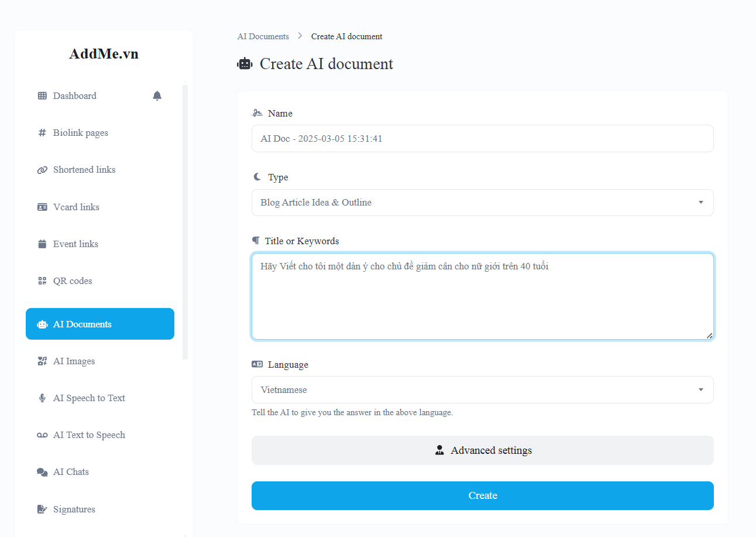Image resolution: width=756 pixels, height=537 pixels.
Task: Open the Type dropdown
Action: [x=483, y=203]
